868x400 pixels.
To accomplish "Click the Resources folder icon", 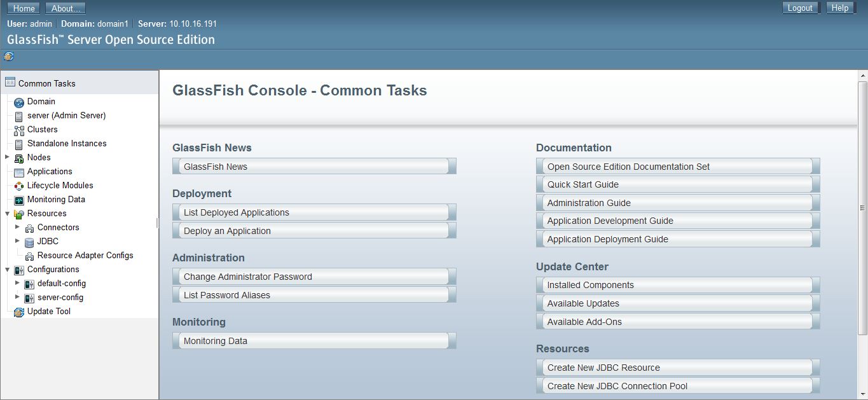I will pyautogui.click(x=19, y=214).
